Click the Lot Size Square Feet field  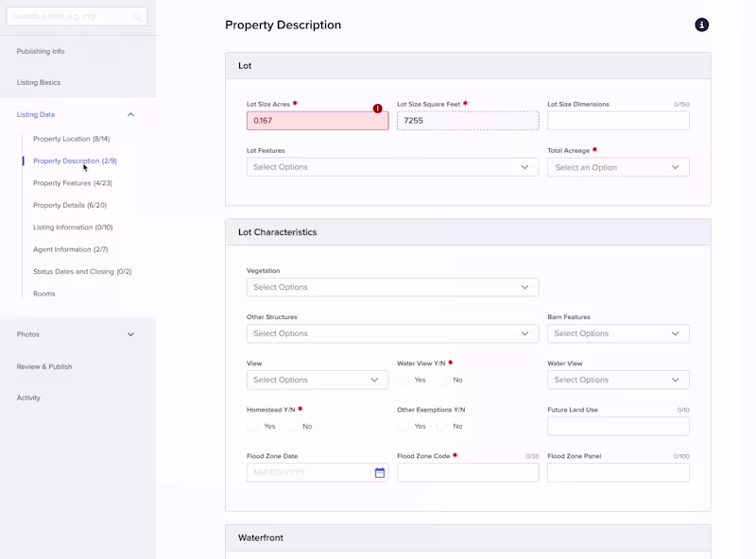(468, 121)
